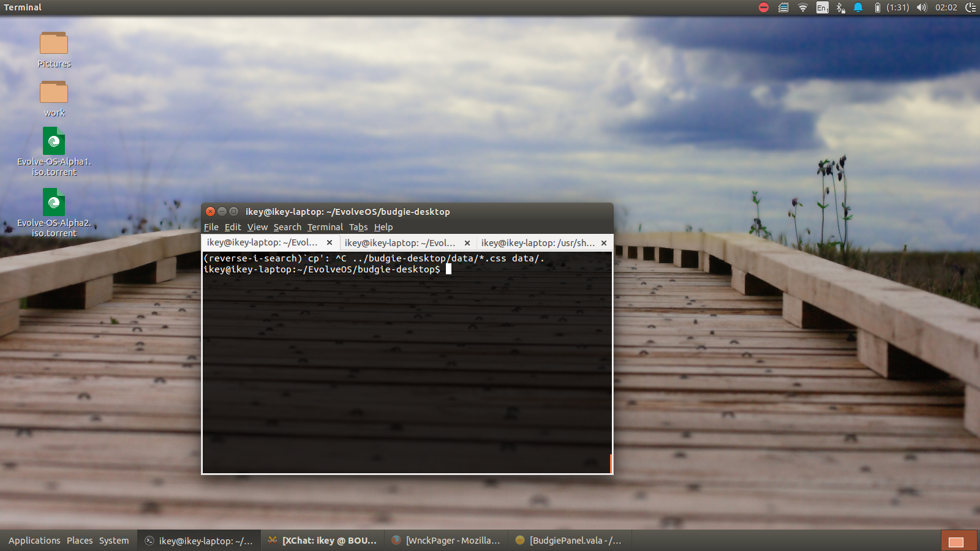Open battery indicator showing 1:31

click(x=891, y=7)
